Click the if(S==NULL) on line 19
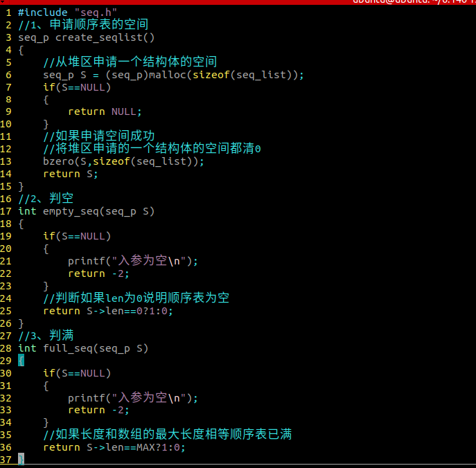Screen dimensions: 476x468 coord(77,236)
